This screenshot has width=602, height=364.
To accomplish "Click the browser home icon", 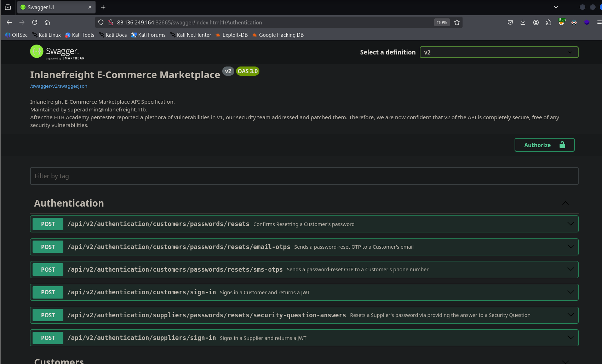I will pyautogui.click(x=47, y=22).
